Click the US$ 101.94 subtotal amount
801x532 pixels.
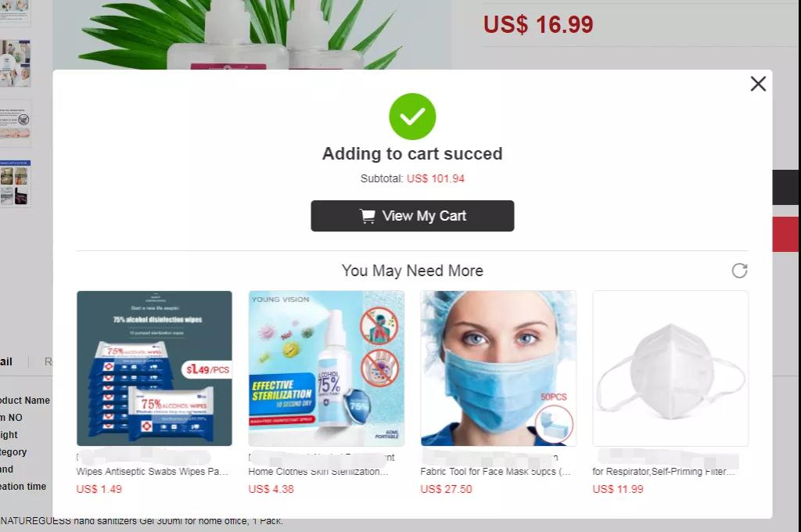click(435, 179)
